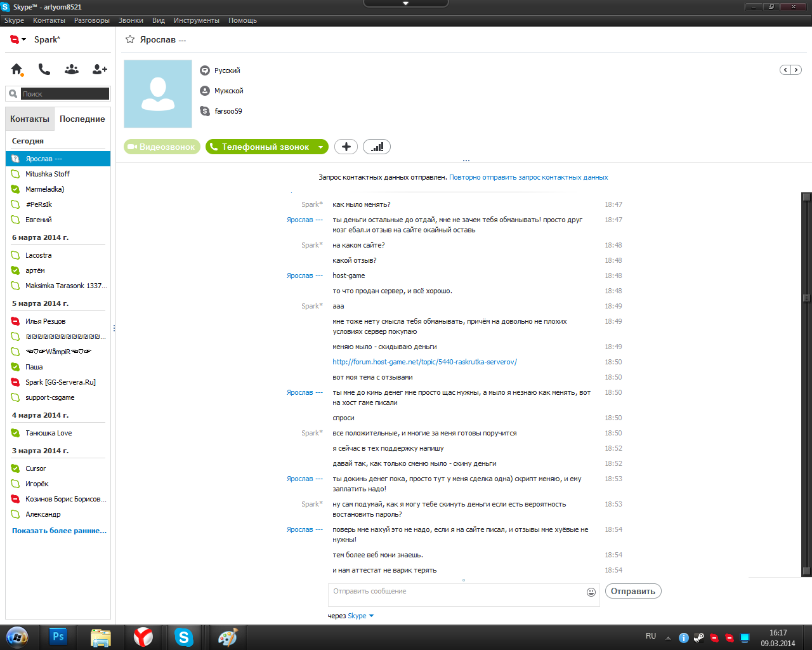Click the next profile arrow
The image size is (812, 650).
796,70
